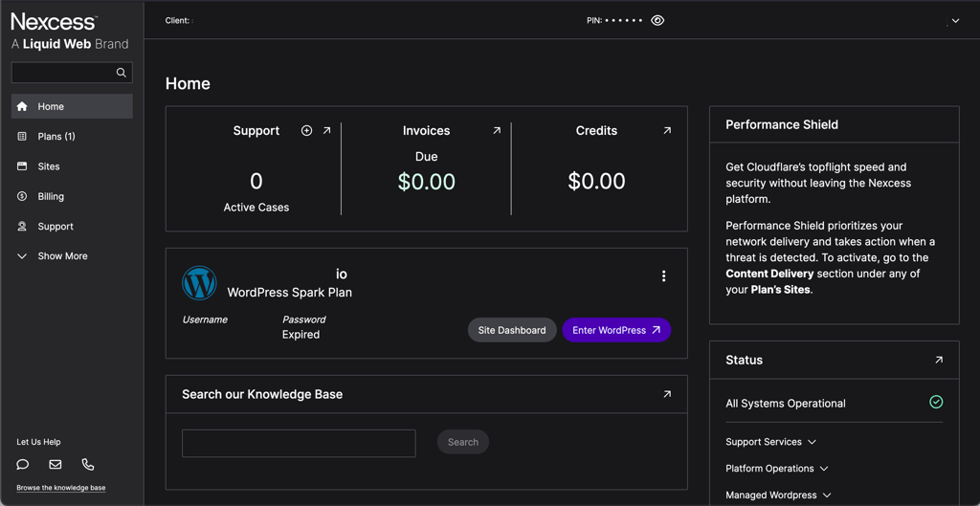Click the Username label on plan card
This screenshot has height=506, width=980.
205,319
